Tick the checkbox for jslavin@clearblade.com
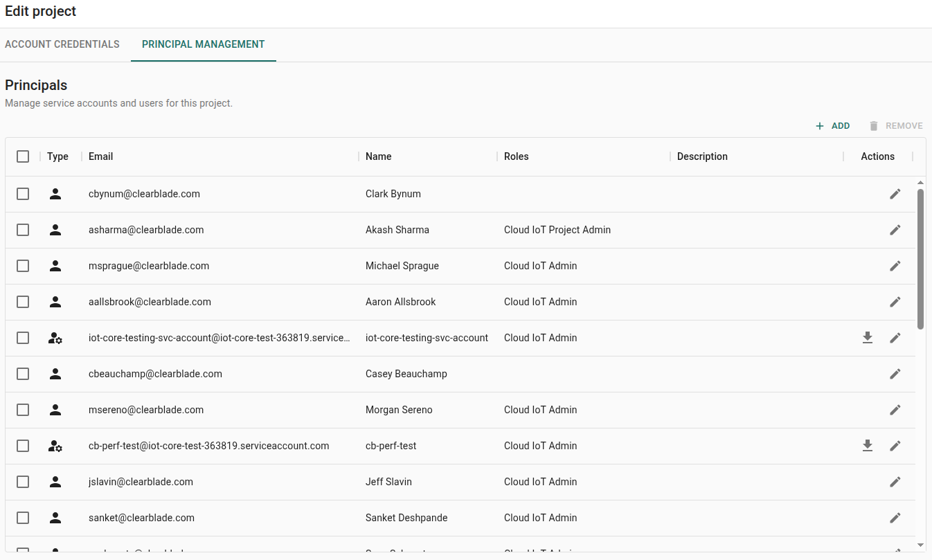This screenshot has width=932, height=560. [x=23, y=482]
